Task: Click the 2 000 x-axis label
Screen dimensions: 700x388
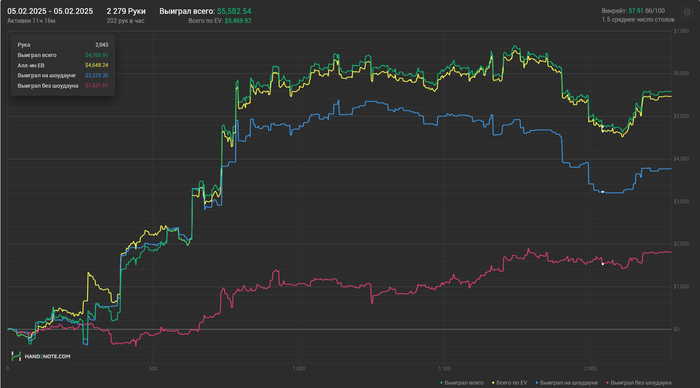Action: click(590, 368)
